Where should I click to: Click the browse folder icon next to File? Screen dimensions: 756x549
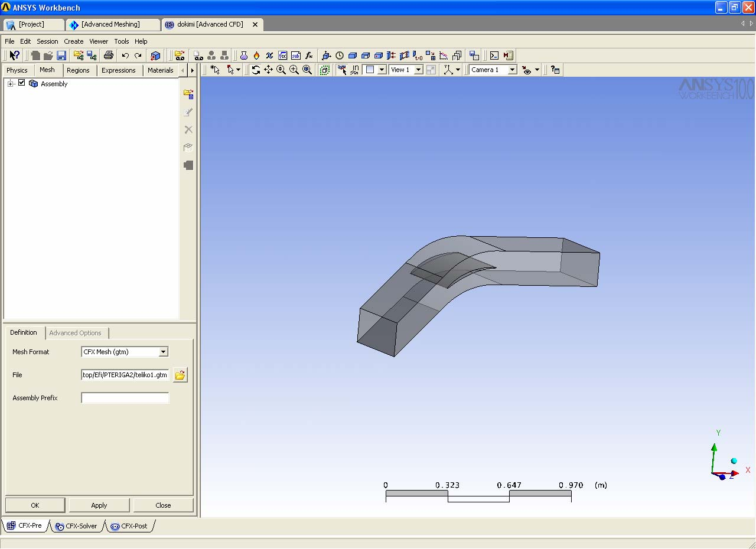pos(180,375)
